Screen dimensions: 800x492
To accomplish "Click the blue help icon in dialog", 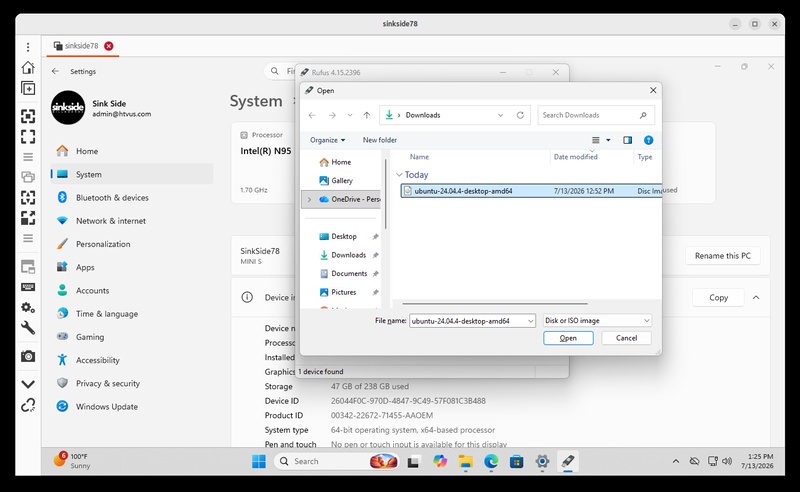I will (648, 140).
